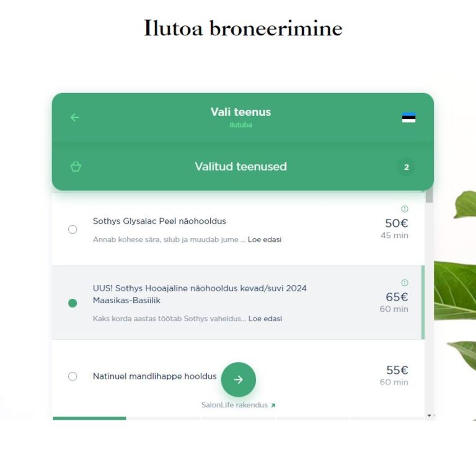This screenshot has height=455, width=476.
Task: Click the green booking progress bar
Action: [x=89, y=418]
